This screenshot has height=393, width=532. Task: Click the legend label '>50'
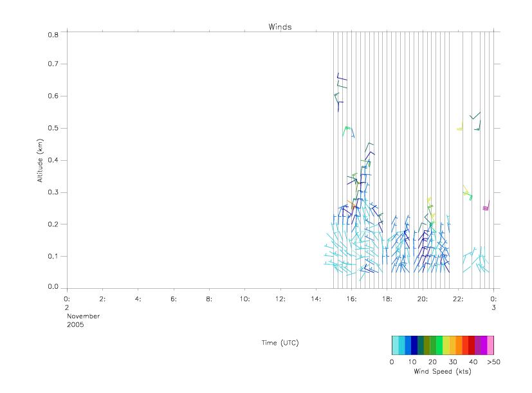click(x=494, y=361)
